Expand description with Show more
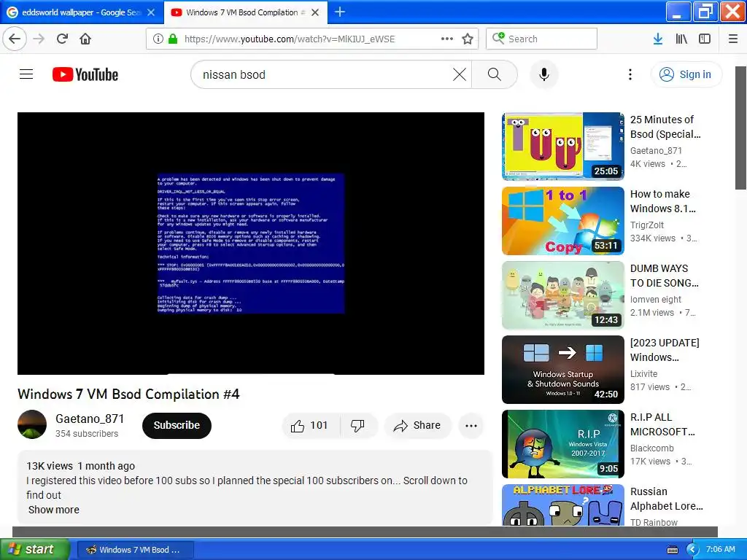Screen dimensions: 747x560 (x=54, y=510)
